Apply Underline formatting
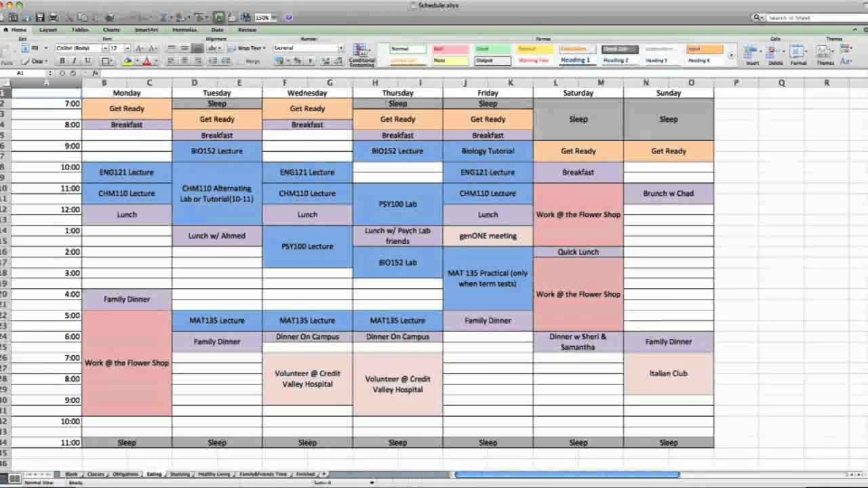868x488 pixels. [x=87, y=61]
